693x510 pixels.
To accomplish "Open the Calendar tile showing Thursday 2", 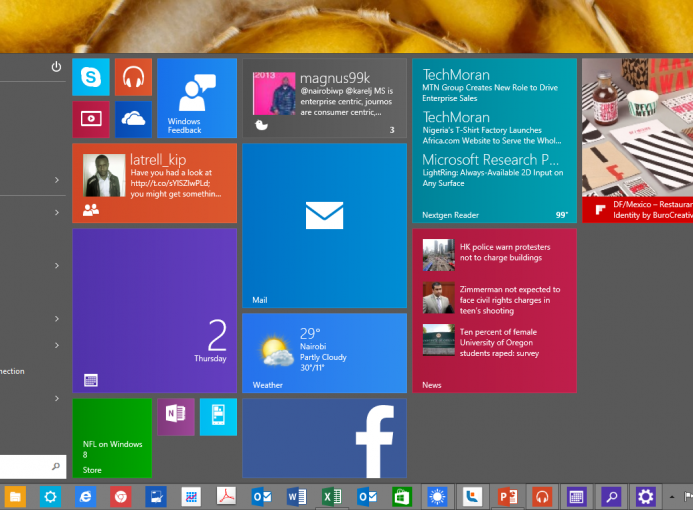I will [154, 310].
